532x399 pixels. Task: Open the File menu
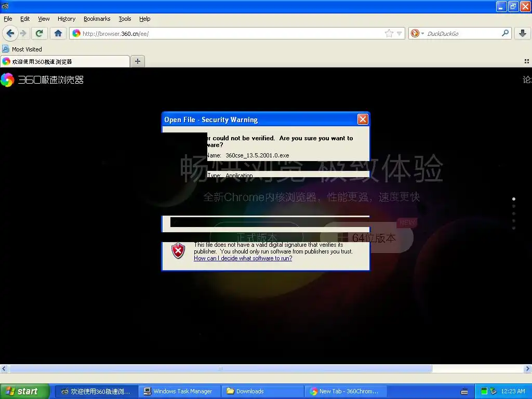pos(8,19)
